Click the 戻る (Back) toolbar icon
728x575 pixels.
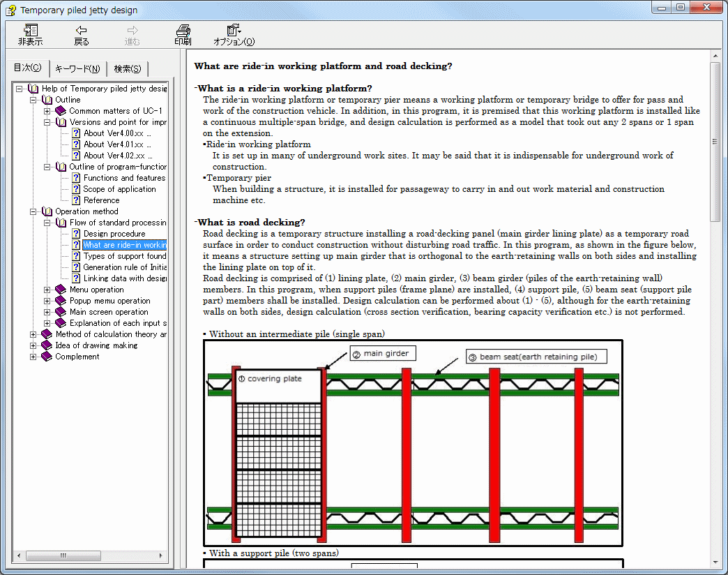pos(82,35)
